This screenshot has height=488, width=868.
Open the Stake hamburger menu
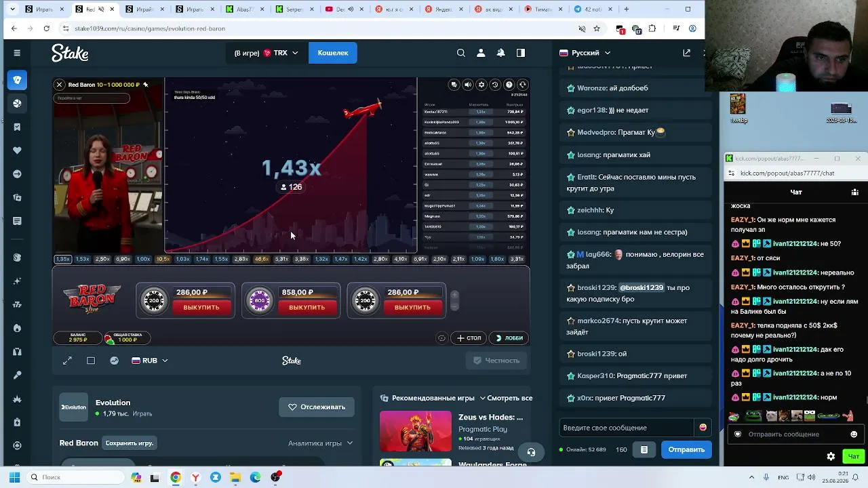pyautogui.click(x=17, y=53)
